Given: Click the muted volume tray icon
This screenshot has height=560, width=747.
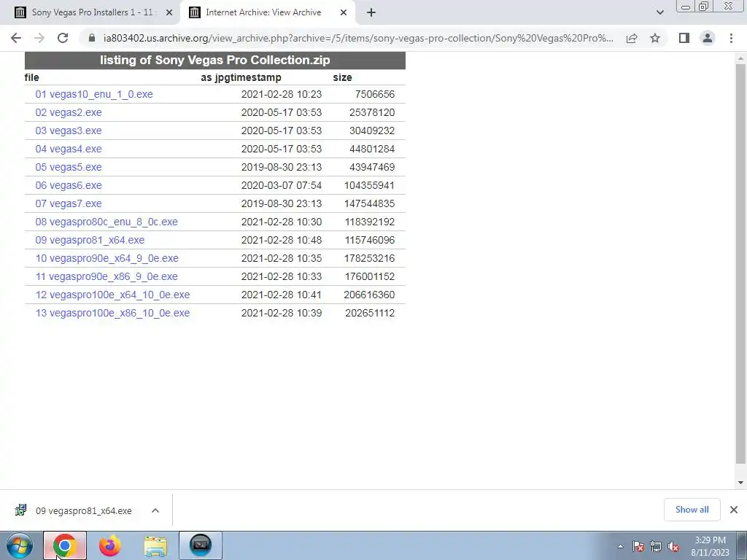Looking at the screenshot, I should (673, 547).
